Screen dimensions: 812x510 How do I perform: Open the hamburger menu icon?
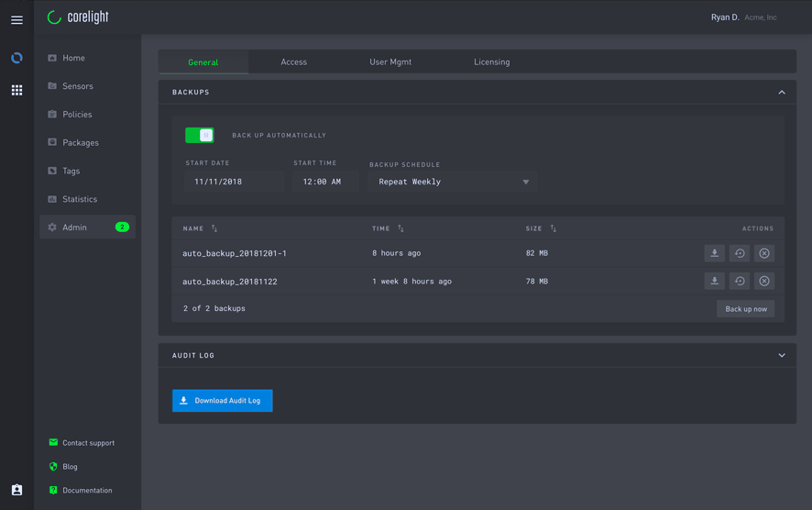click(x=16, y=20)
